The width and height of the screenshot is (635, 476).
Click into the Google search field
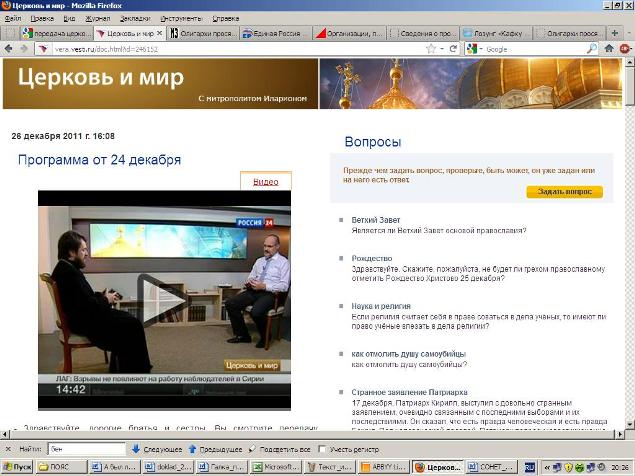click(x=535, y=49)
